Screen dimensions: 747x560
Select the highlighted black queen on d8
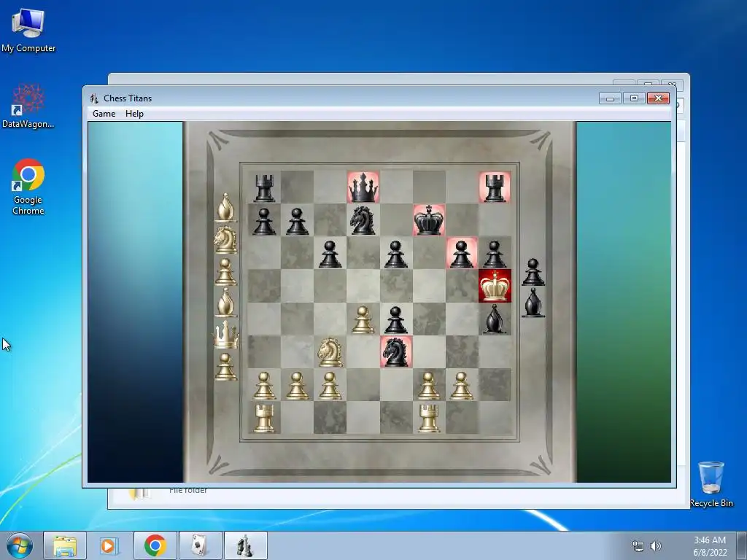[363, 187]
